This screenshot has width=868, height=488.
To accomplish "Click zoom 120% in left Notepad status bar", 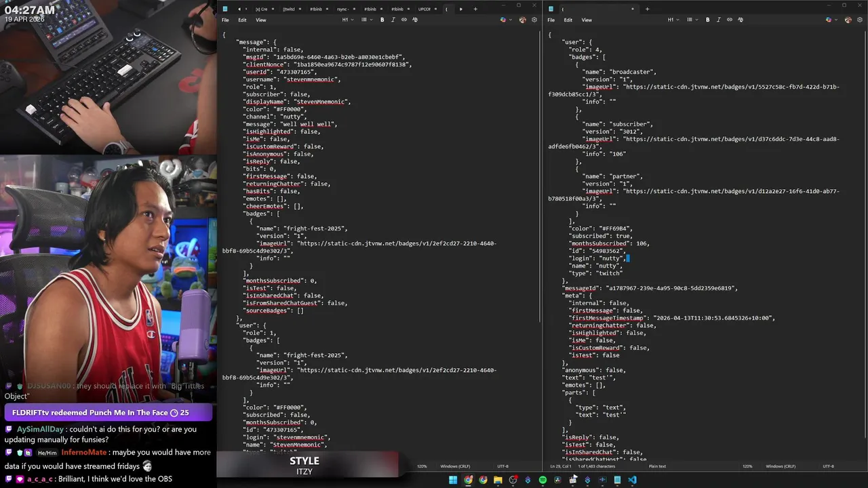I will click(422, 466).
